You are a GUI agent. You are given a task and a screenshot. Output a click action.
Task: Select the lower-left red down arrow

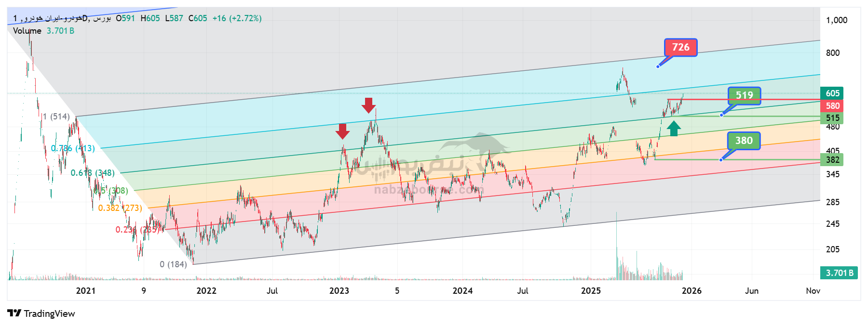tap(342, 131)
